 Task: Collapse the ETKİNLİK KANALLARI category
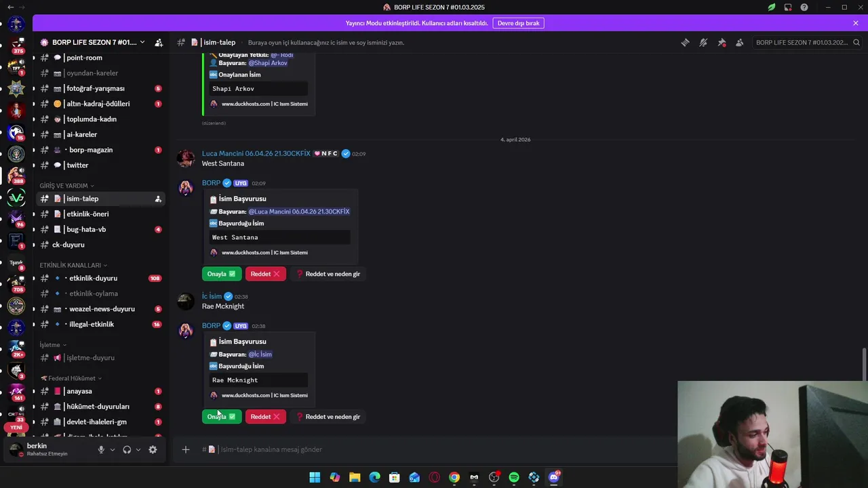pos(73,265)
